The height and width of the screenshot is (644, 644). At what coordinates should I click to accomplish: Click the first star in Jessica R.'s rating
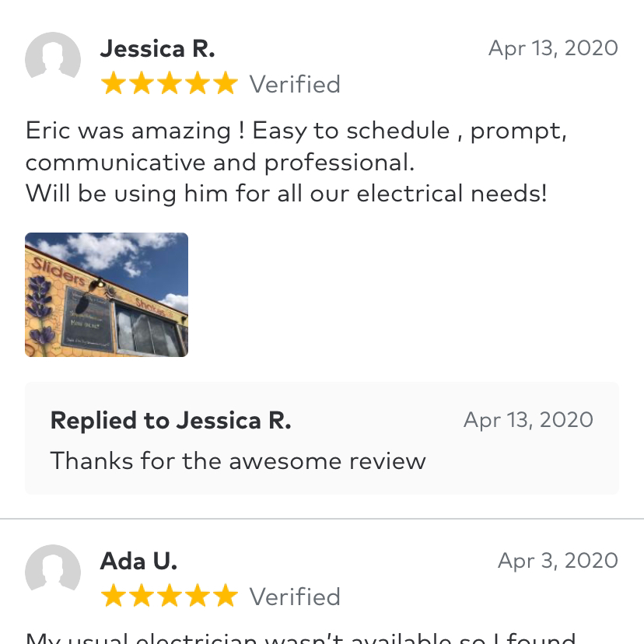pyautogui.click(x=114, y=83)
